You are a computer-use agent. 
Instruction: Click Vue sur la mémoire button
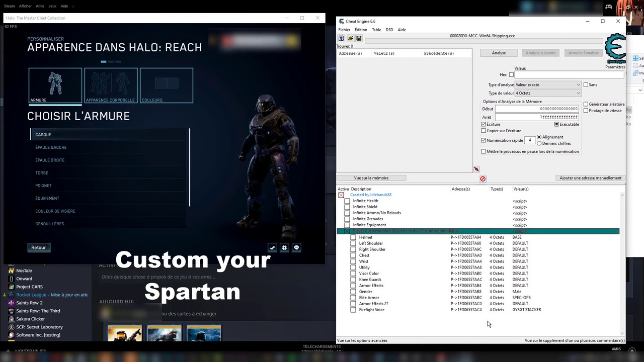(x=371, y=178)
